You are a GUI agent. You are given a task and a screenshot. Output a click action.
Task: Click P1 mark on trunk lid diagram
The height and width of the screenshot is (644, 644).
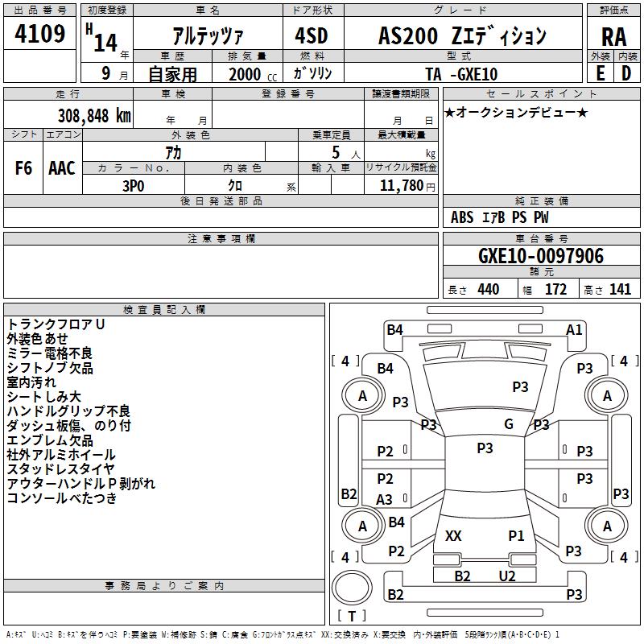[x=516, y=536]
